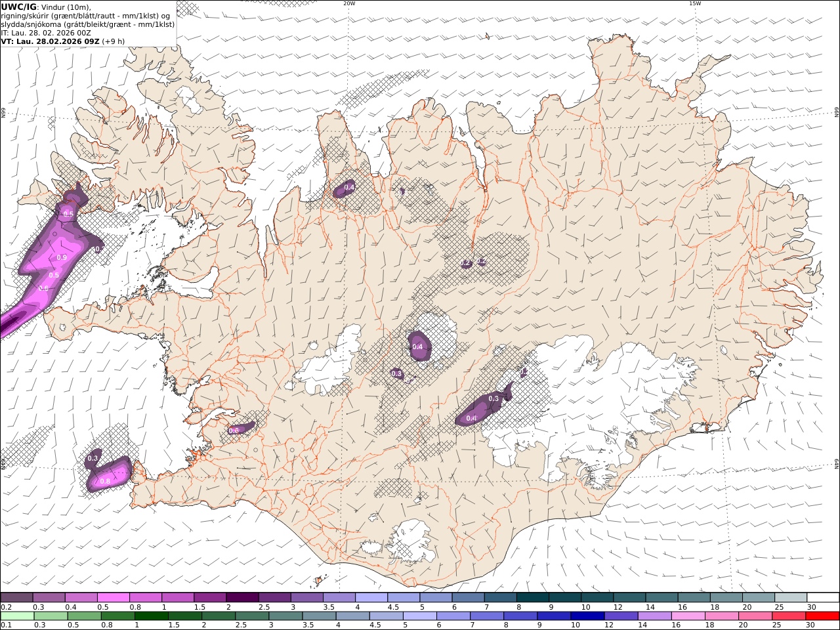Viewport: 840px width, 630px height.
Task: Choose the orchid 0.4 snow legend swatch
Action: 81,598
